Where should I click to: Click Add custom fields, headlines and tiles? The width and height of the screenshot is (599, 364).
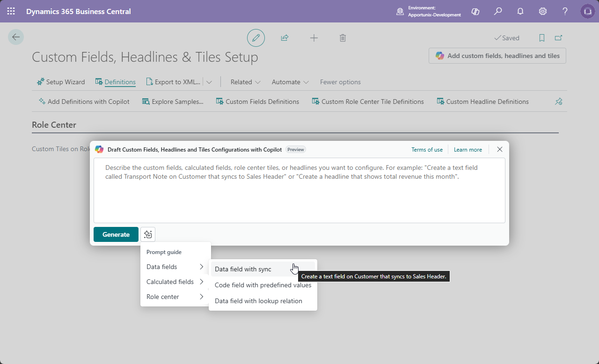[497, 56]
